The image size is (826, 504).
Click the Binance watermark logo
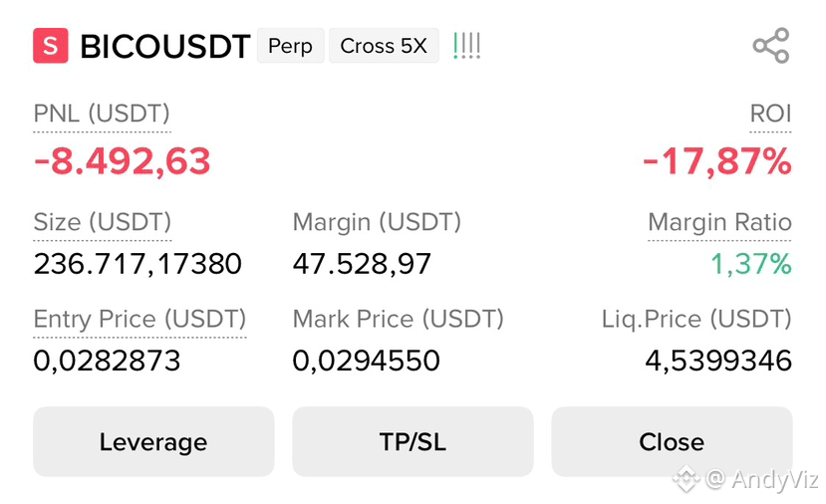tap(686, 479)
